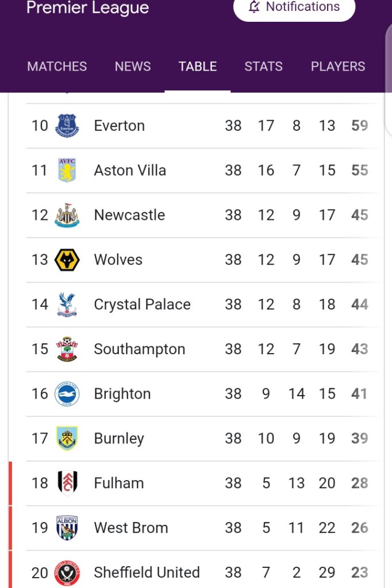The image size is (392, 588).
Task: Click the Fulham club crest icon
Action: coord(67,483)
